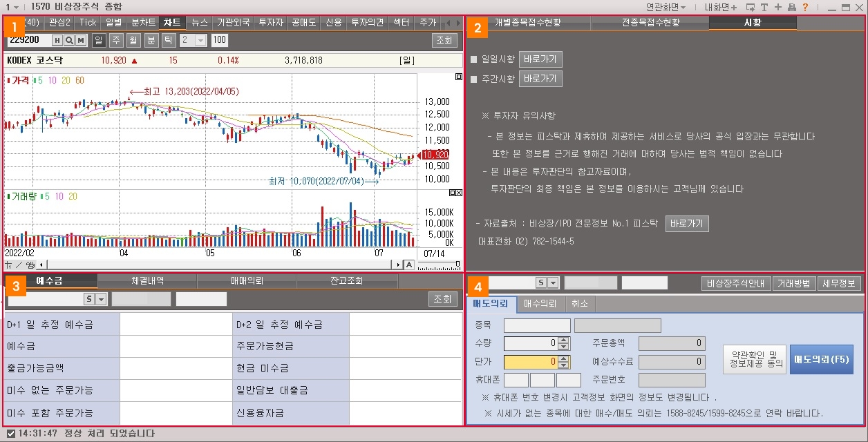Decrease the 수량 quantity stepper

pos(564,346)
